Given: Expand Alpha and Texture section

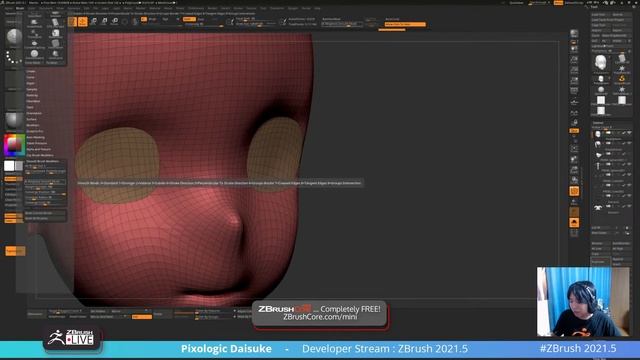Looking at the screenshot, I should [39, 149].
